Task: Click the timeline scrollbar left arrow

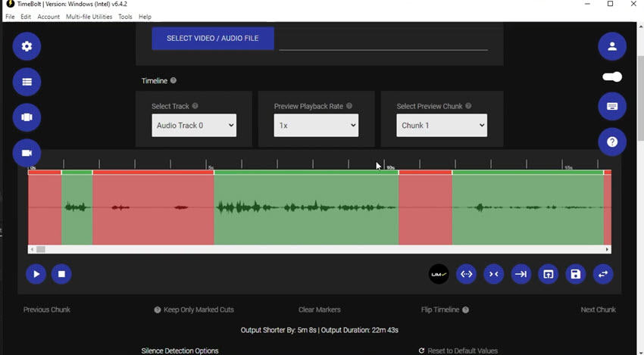Action: 32,249
